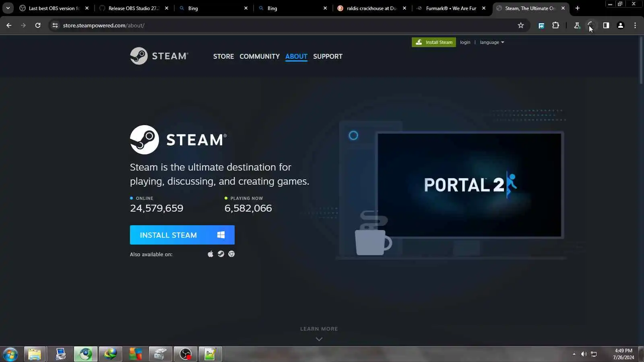This screenshot has height=362, width=644.
Task: Reload the Steam page
Action: pos(38,25)
